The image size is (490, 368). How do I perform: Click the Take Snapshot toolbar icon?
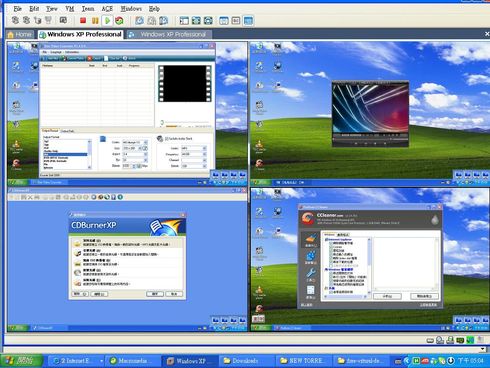(139, 21)
